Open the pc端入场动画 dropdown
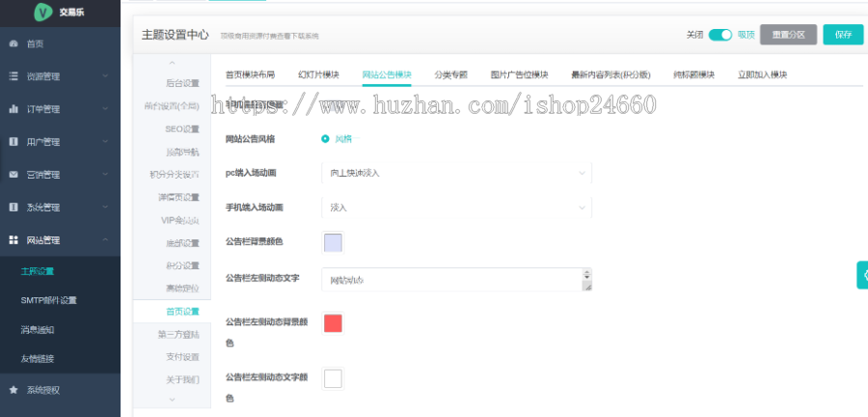The height and width of the screenshot is (417, 868). click(456, 174)
